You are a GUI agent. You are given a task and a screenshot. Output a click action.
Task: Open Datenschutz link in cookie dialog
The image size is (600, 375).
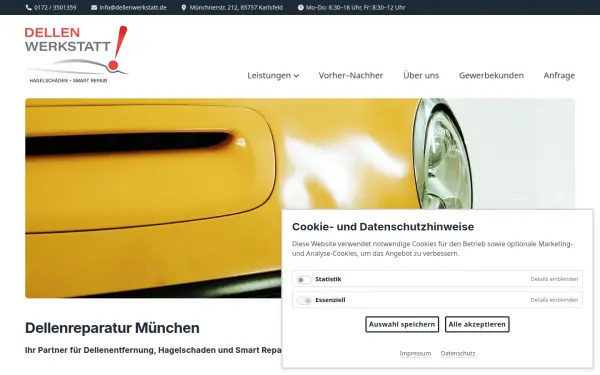pos(458,354)
